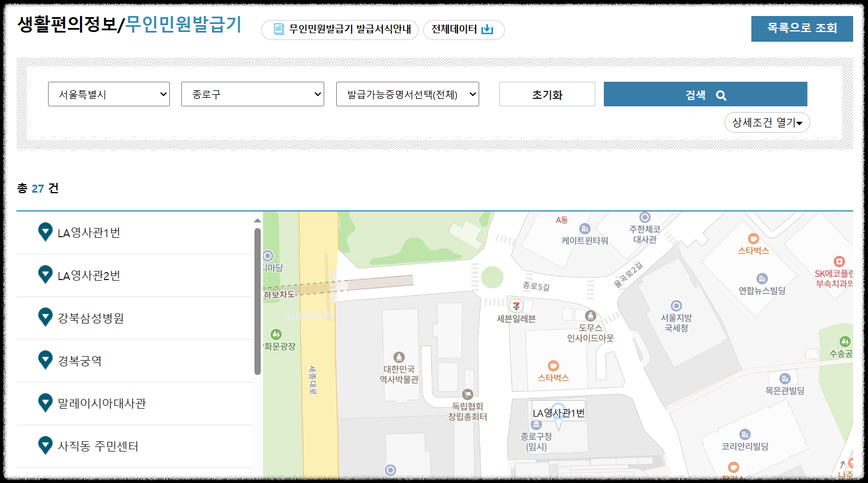
Task: Select 강북삼성병원 in results list
Action: (134, 318)
